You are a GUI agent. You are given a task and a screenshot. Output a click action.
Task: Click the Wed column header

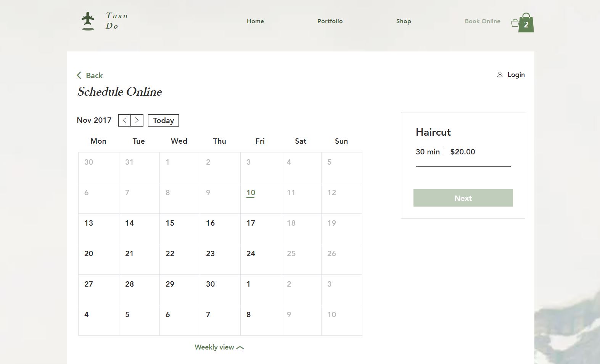coord(179,141)
